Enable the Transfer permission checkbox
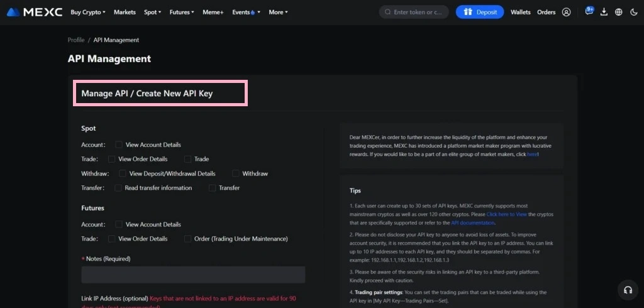This screenshot has height=308, width=644. (212, 188)
